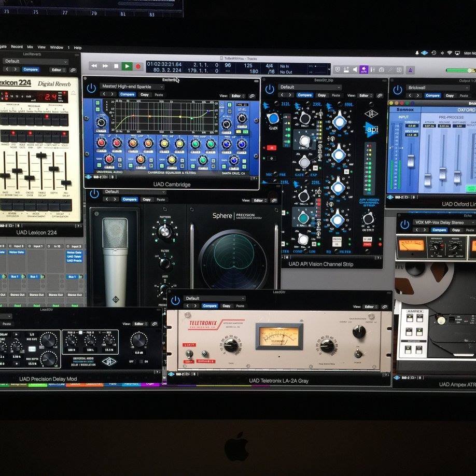The height and width of the screenshot is (476, 476).
Task: Open the View menu in menu bar
Action: [41, 47]
